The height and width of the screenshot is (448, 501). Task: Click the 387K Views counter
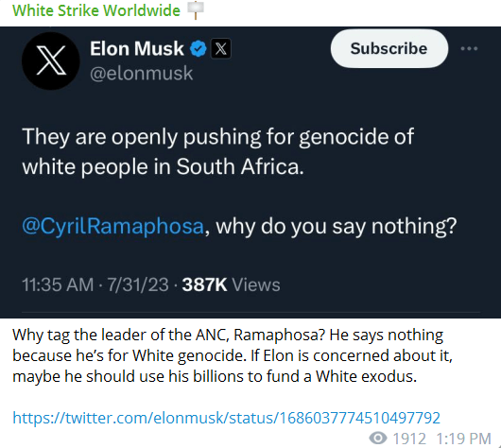click(x=231, y=284)
